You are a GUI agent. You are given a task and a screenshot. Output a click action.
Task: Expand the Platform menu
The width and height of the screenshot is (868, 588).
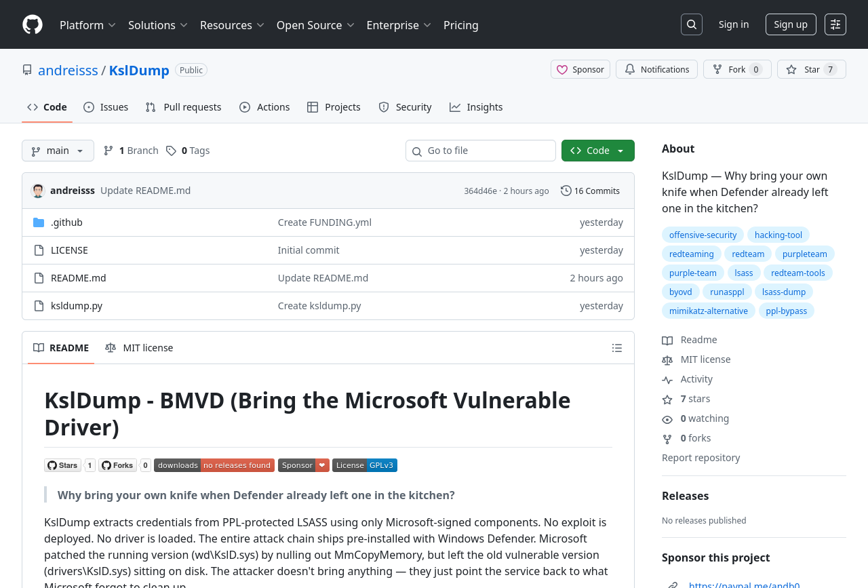click(x=87, y=25)
